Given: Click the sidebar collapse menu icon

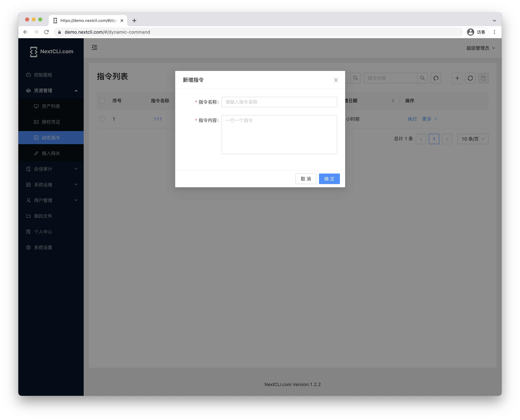Looking at the screenshot, I should click(x=94, y=47).
